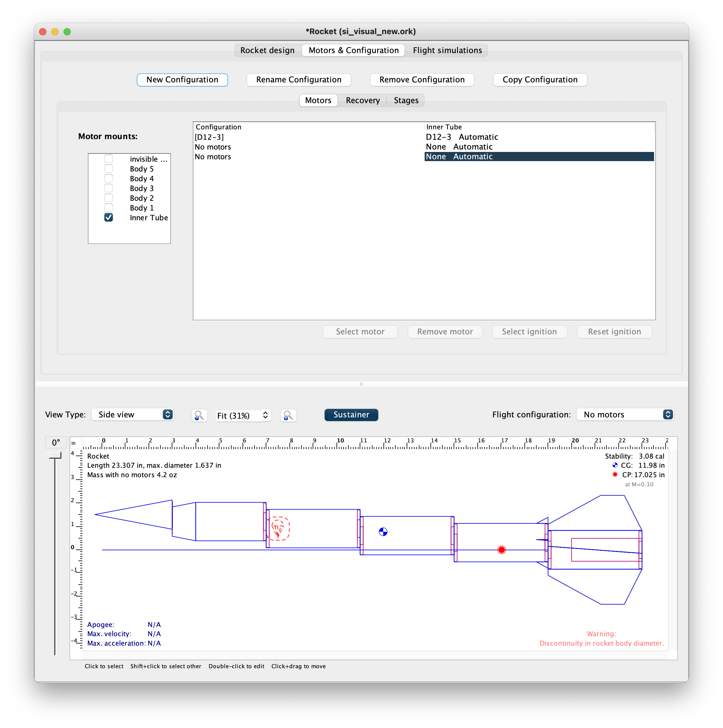Open the No motors flight configuration dropdown
Screen dimensions: 723x728
pyautogui.click(x=625, y=414)
